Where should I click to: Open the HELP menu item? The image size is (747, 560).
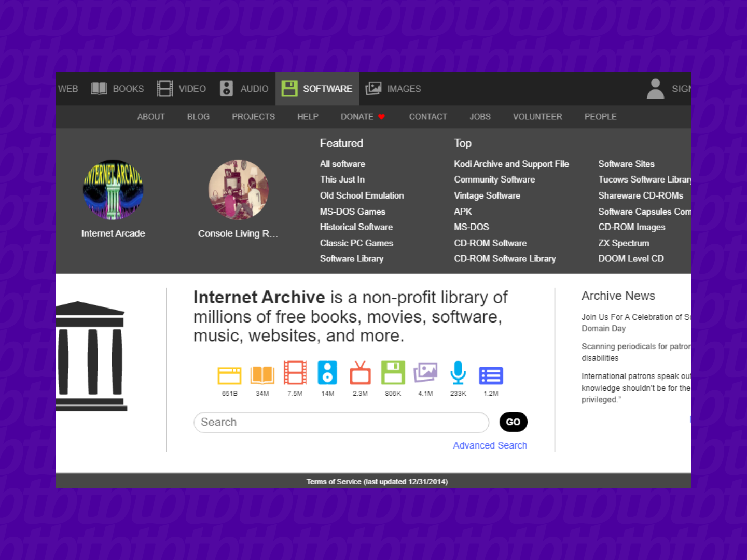[x=308, y=117]
